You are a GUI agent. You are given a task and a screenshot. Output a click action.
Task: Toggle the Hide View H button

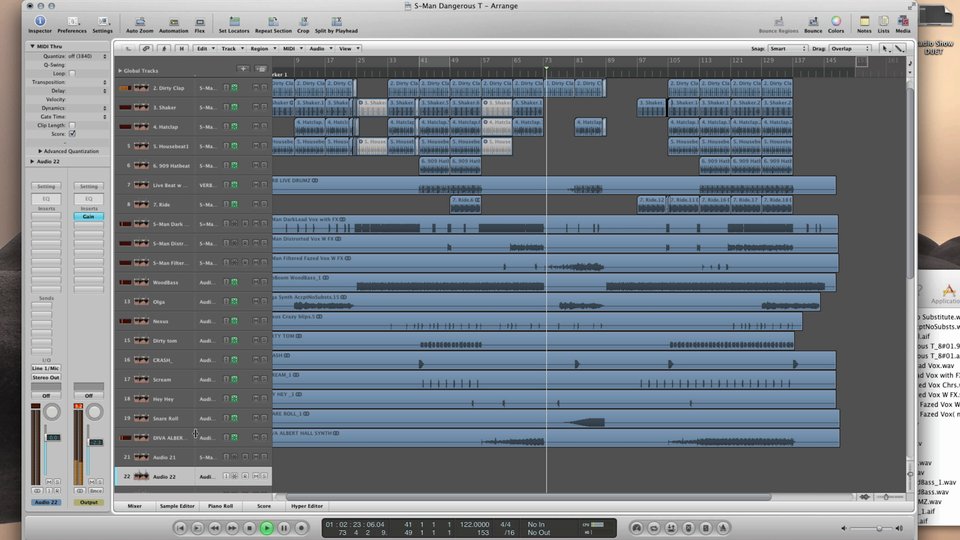(181, 48)
